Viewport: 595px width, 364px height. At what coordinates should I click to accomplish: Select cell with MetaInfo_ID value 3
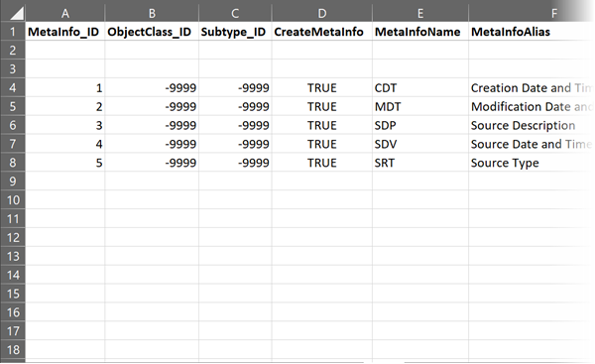[x=65, y=125]
